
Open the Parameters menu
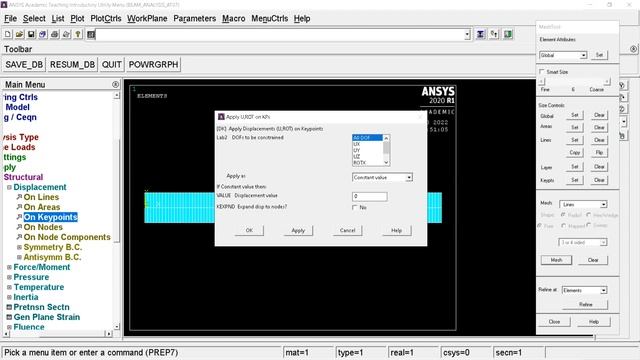[x=194, y=18]
